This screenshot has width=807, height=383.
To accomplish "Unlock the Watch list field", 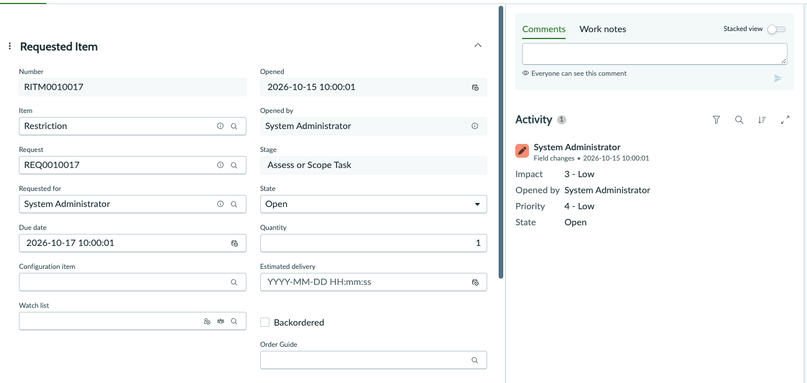I will 207,321.
